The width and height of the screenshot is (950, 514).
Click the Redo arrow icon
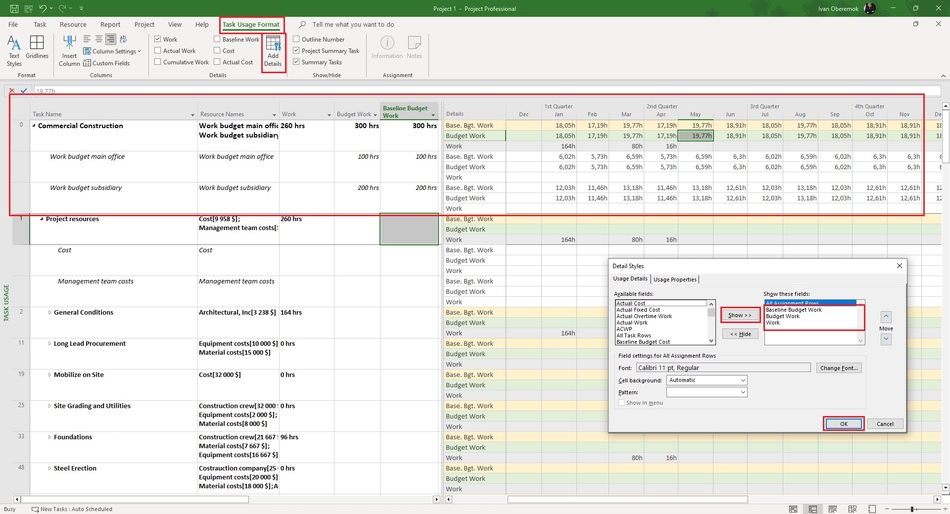pyautogui.click(x=62, y=8)
